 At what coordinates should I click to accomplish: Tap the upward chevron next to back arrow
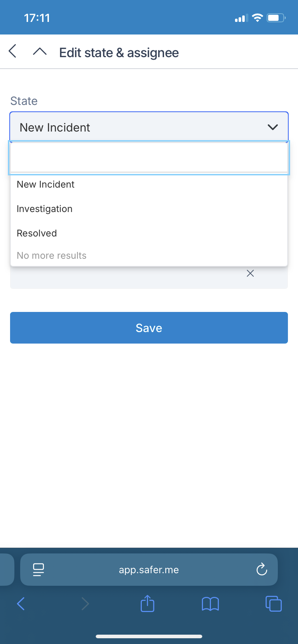[x=40, y=51]
